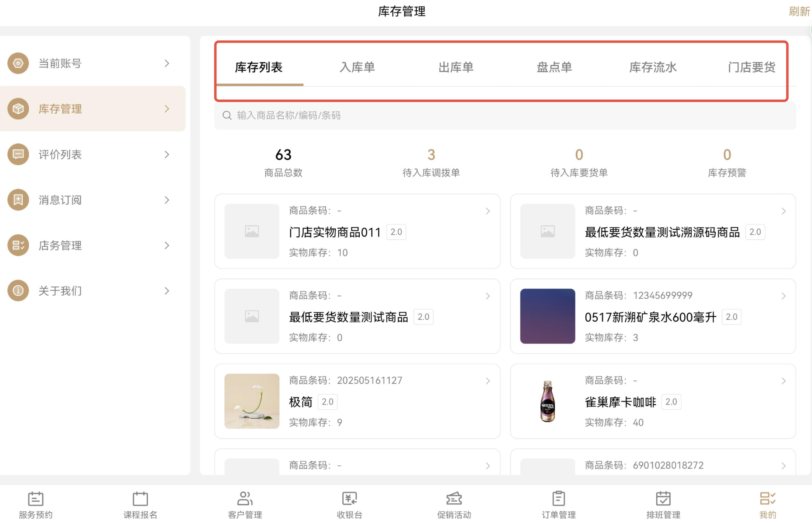Switch to the 入库单 tab
Viewport: 812px width, 524px height.
357,67
